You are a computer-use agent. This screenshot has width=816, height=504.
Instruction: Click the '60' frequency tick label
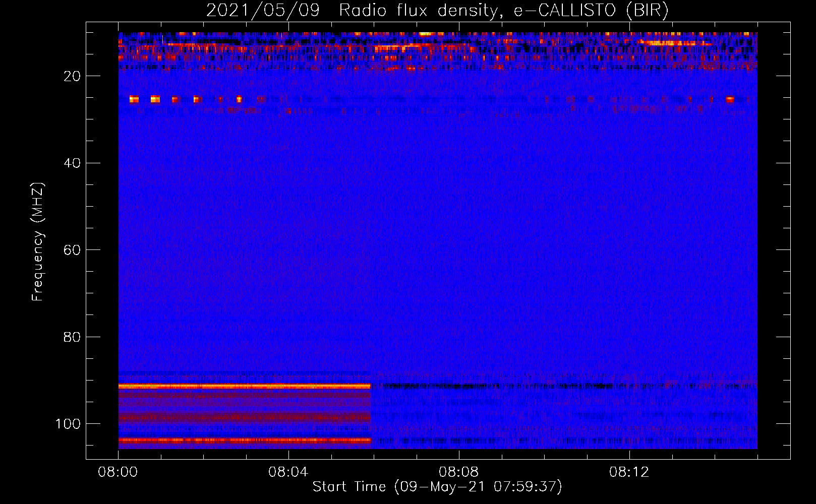72,250
